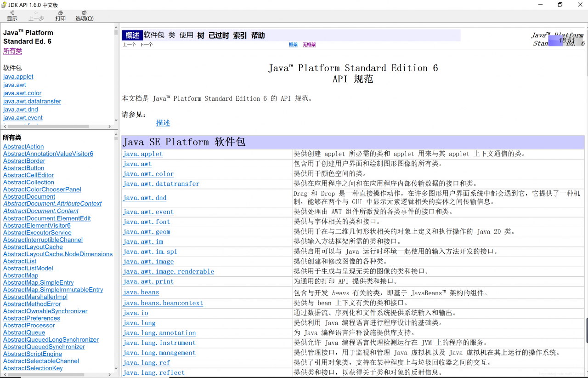
Task: Open java.awt.font package link
Action: 147,222
